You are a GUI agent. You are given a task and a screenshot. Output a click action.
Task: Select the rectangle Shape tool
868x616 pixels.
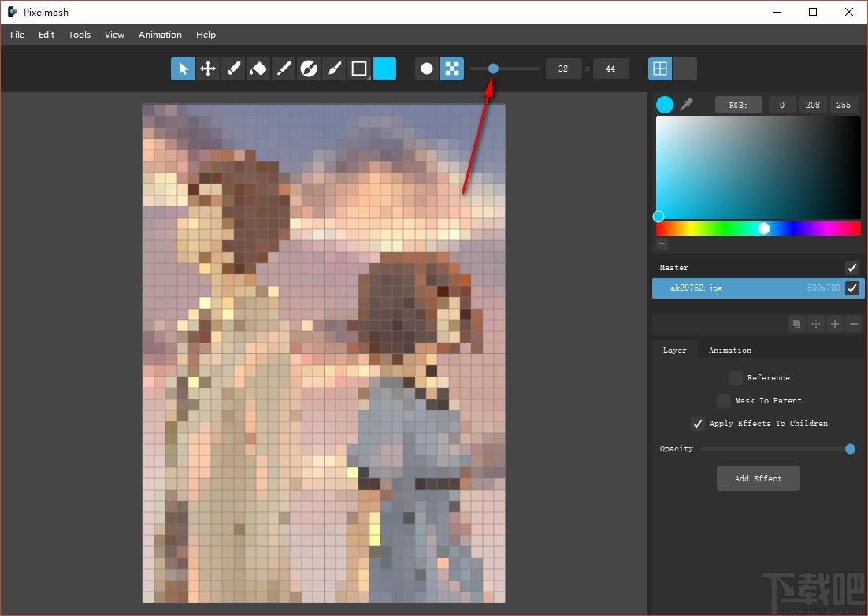358,69
